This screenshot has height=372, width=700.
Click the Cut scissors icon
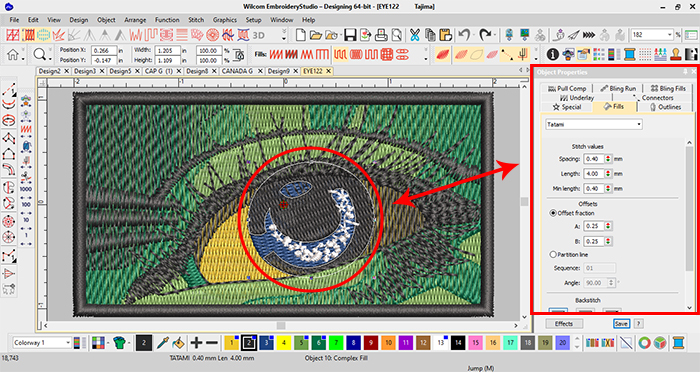[415, 35]
